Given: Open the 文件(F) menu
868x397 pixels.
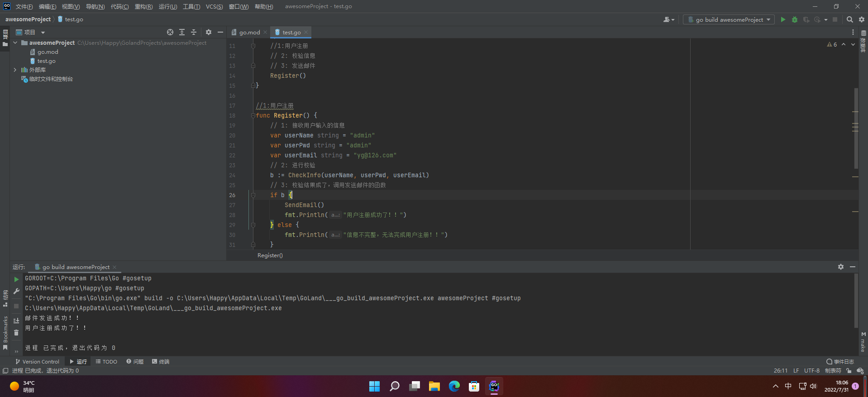Looking at the screenshot, I should 24,6.
